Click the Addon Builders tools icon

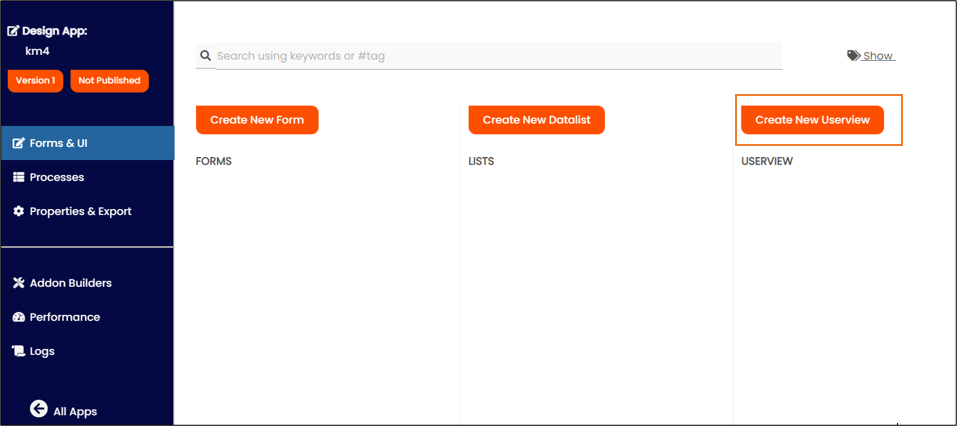click(x=19, y=283)
